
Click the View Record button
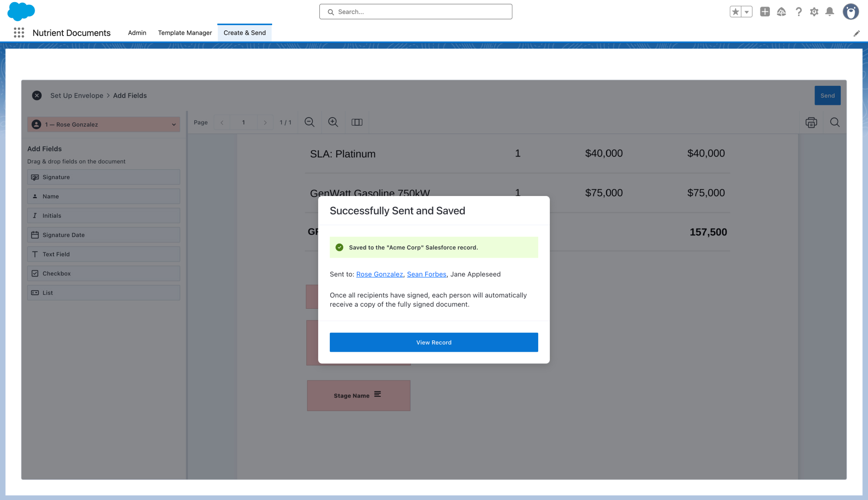434,342
